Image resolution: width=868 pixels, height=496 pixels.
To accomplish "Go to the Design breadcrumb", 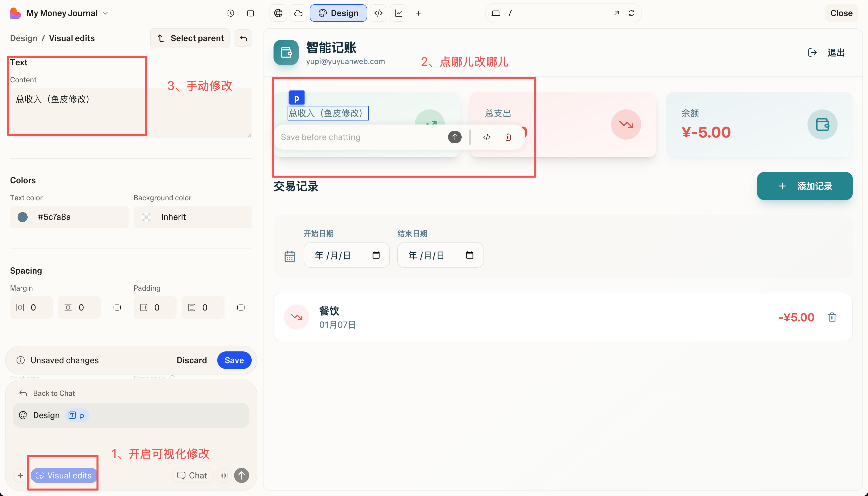I will coord(24,38).
